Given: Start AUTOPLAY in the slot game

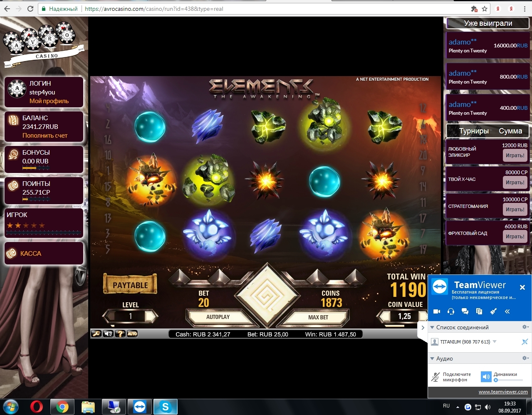Looking at the screenshot, I should tap(218, 317).
